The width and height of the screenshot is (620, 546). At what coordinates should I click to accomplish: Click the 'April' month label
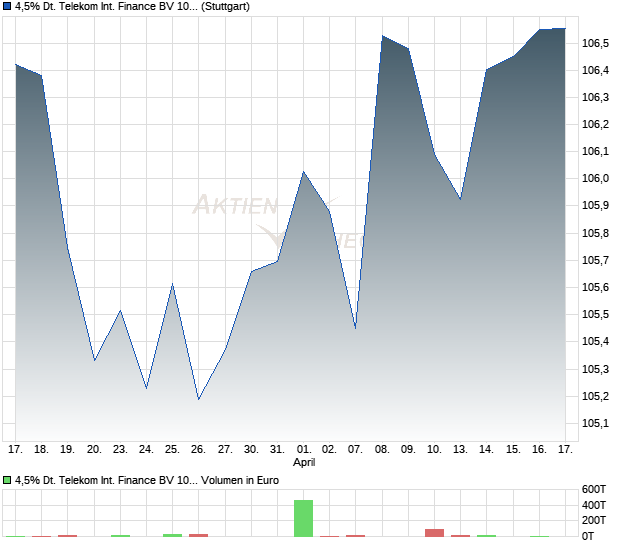(304, 463)
